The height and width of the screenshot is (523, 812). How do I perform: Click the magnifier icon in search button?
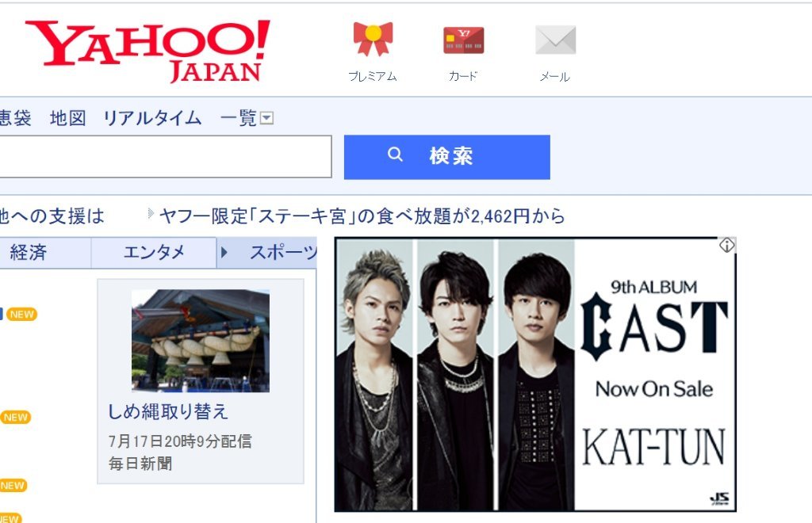point(395,155)
